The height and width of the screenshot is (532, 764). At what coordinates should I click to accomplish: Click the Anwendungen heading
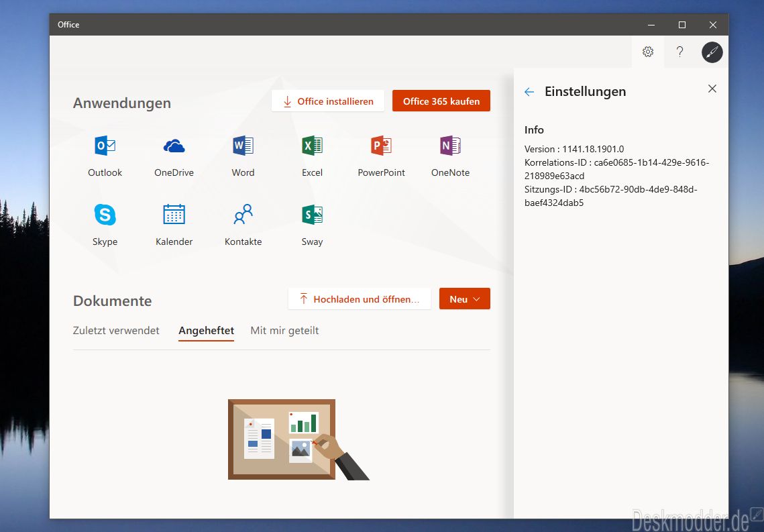point(122,103)
